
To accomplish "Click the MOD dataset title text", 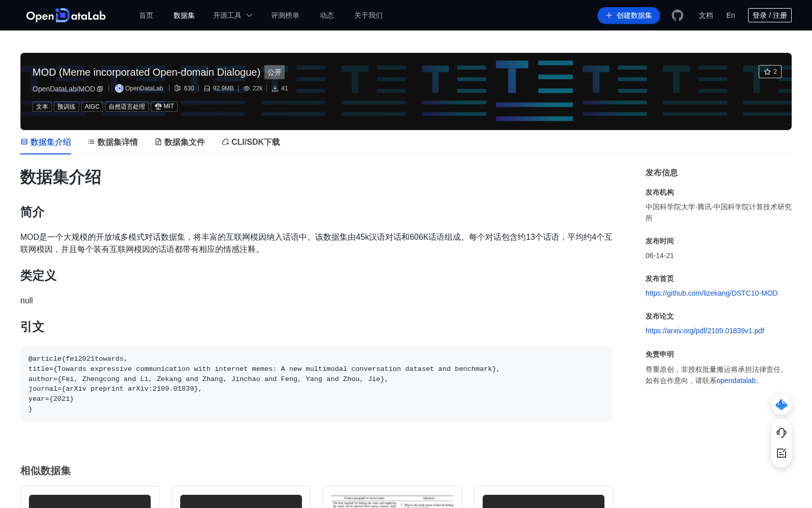I will click(146, 72).
